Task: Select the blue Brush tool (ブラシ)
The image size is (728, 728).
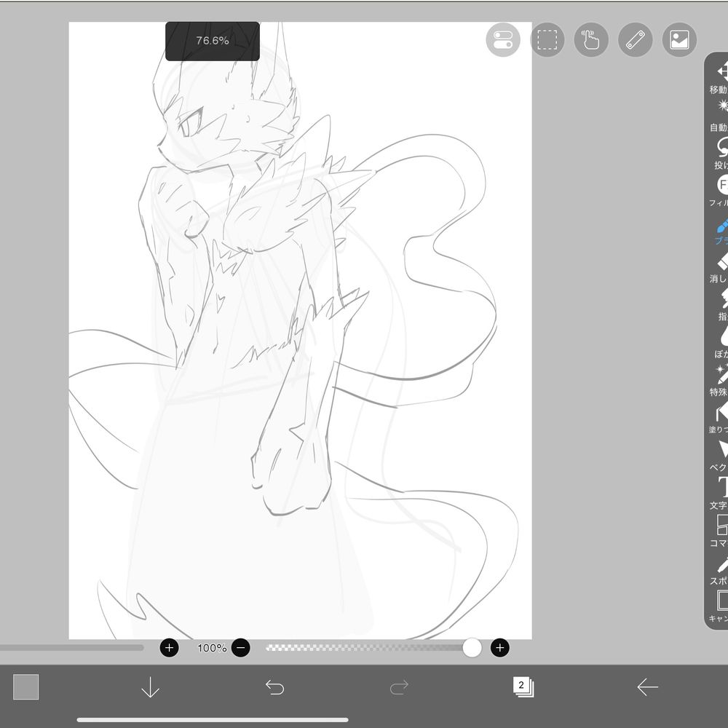Action: [x=721, y=231]
